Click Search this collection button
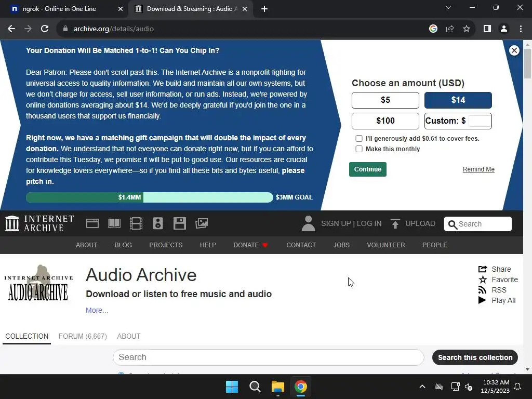Viewport: 532px width, 399px height. 475,357
